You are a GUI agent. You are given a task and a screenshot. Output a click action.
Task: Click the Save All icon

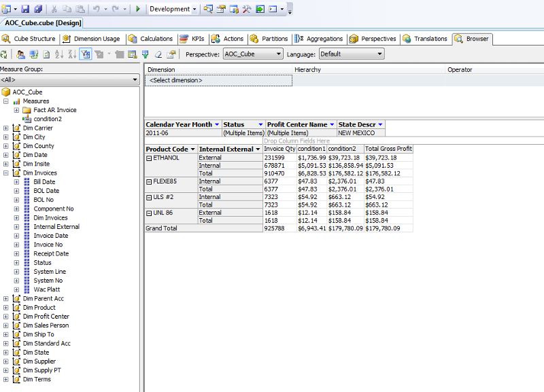[x=38, y=9]
